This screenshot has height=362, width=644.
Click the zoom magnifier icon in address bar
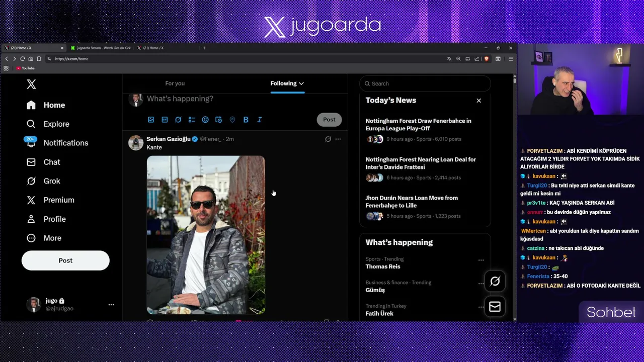(458, 59)
